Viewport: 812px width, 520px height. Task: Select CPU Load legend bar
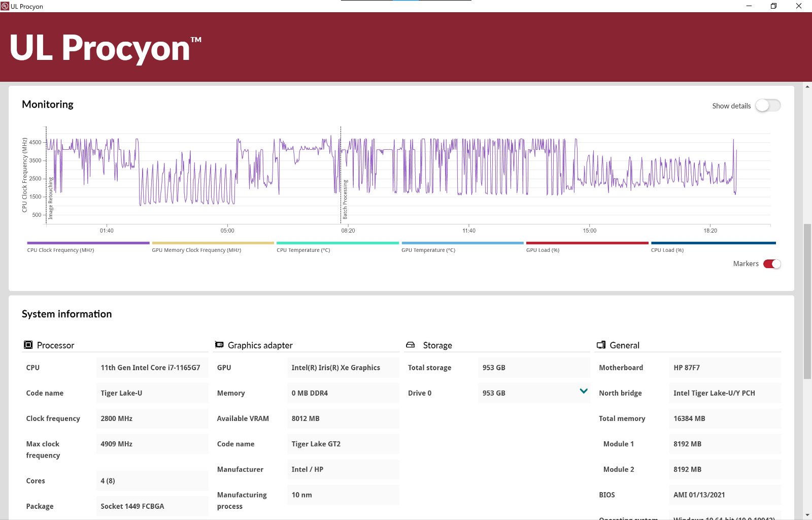click(714, 243)
